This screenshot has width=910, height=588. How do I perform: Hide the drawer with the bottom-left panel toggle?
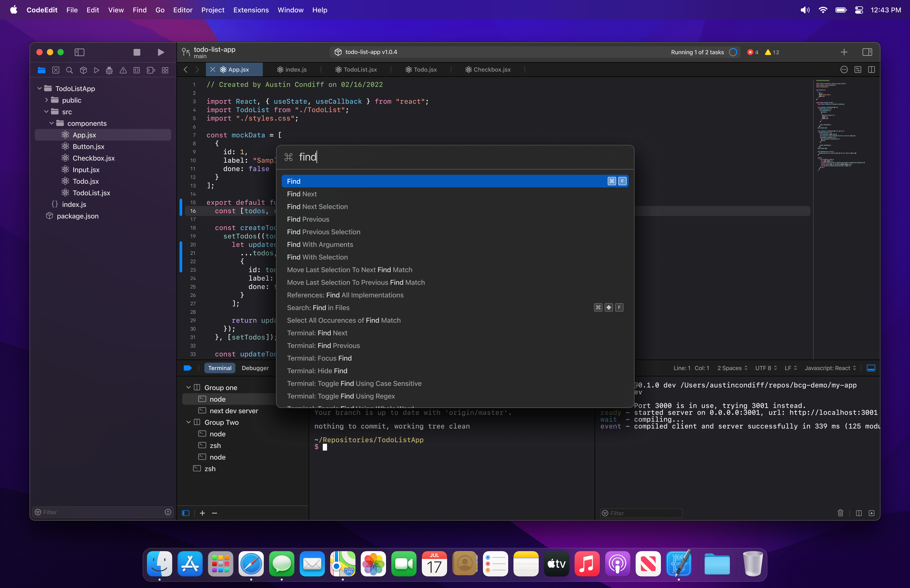coord(186,513)
